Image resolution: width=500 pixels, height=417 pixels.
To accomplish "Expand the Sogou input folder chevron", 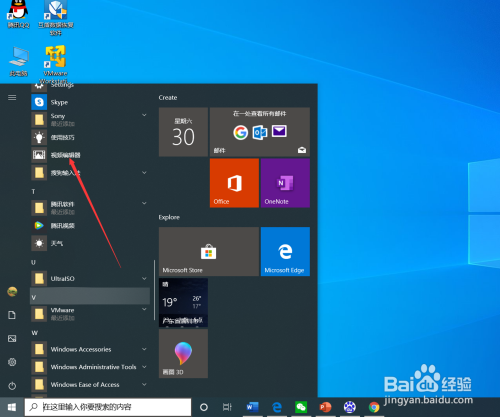I will [144, 173].
